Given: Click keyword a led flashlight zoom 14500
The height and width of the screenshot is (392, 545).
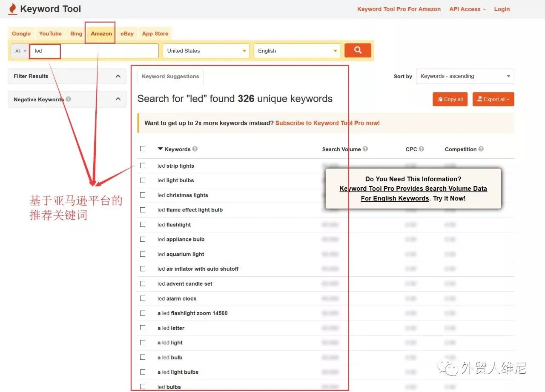Looking at the screenshot, I should tap(192, 313).
